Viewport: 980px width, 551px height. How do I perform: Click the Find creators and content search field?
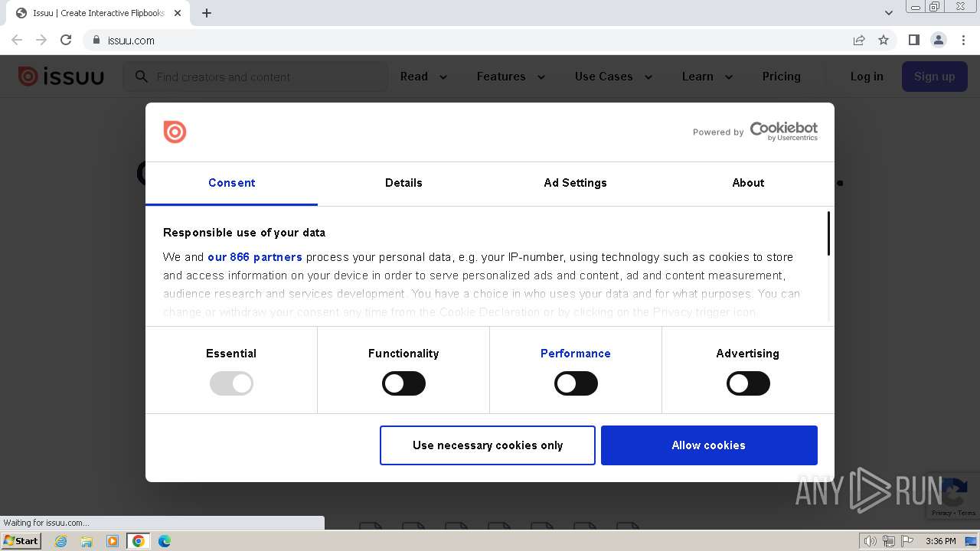coord(256,77)
